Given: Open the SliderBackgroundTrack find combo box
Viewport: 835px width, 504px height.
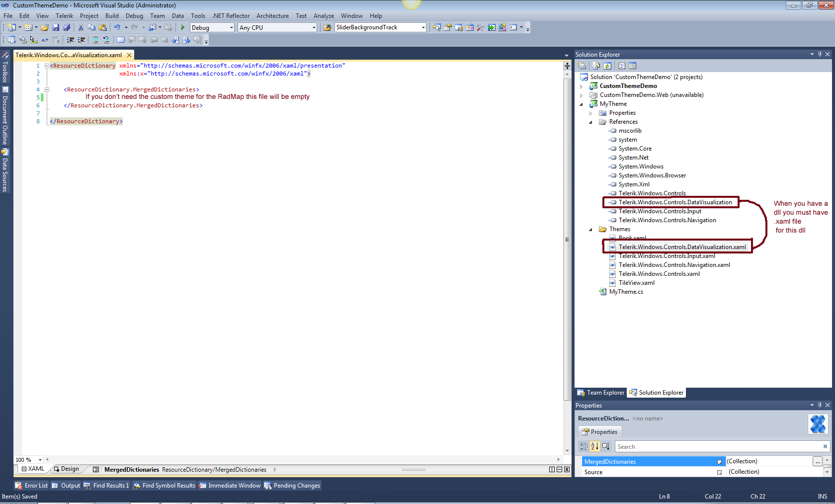Looking at the screenshot, I should (381, 28).
